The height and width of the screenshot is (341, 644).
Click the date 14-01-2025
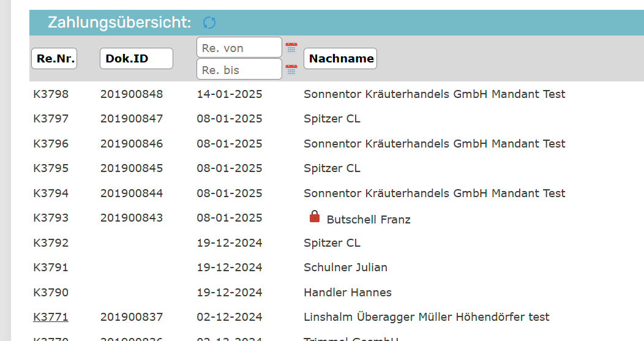[229, 94]
